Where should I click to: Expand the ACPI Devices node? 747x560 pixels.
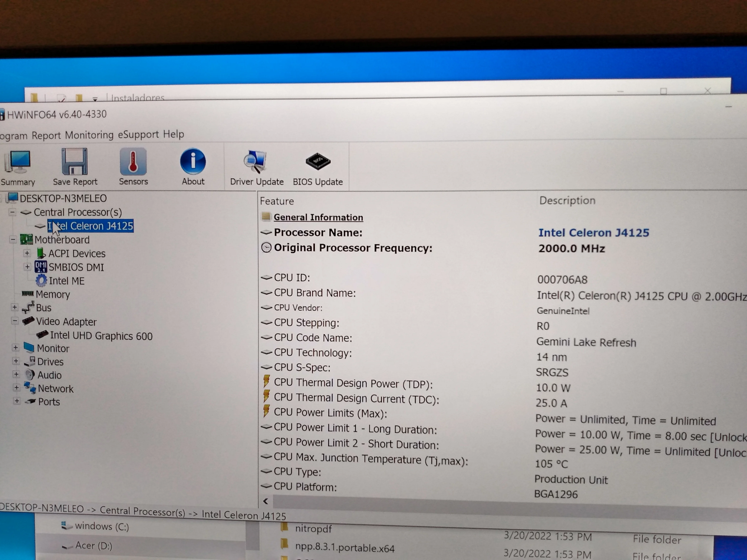tap(27, 253)
